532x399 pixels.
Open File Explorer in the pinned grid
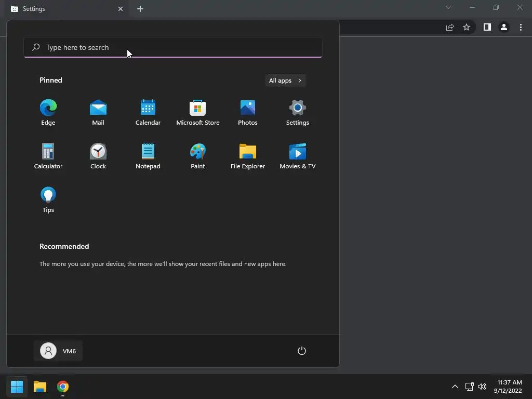tap(248, 156)
